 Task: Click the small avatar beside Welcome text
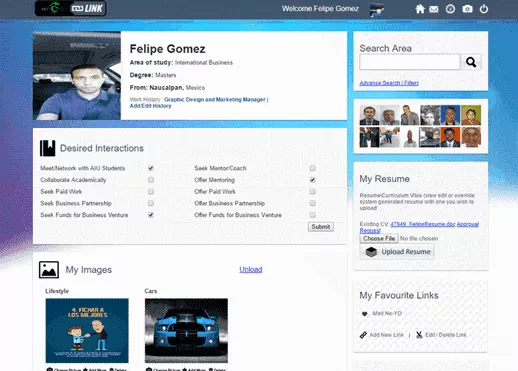pos(377,10)
